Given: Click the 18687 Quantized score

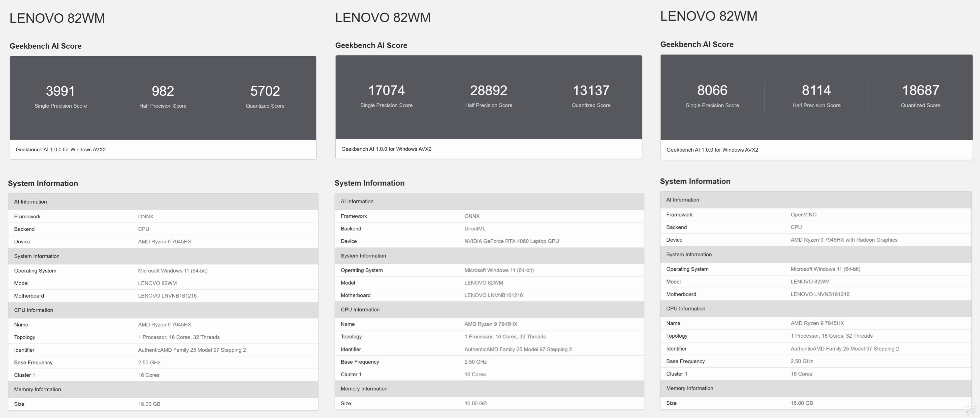Looking at the screenshot, I should (921, 90).
